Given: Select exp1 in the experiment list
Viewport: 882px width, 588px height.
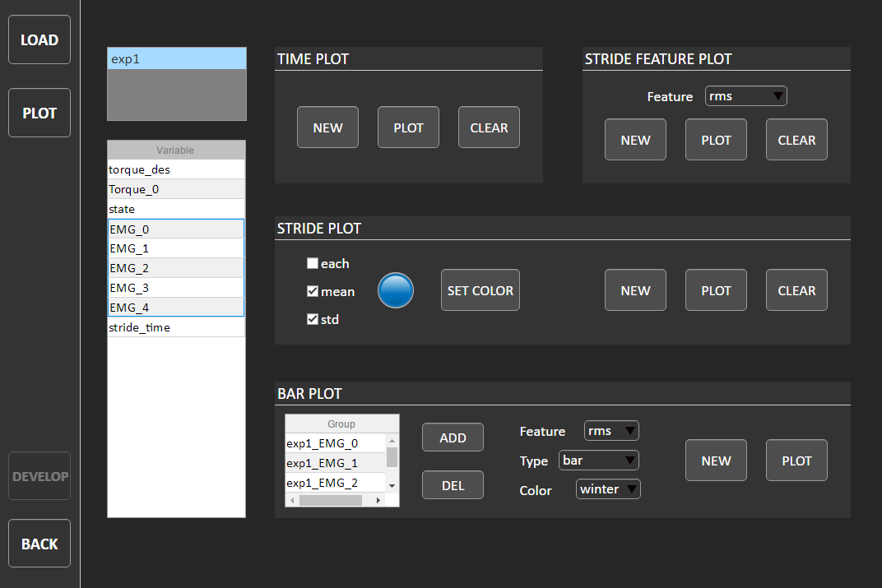Looking at the screenshot, I should coord(177,58).
